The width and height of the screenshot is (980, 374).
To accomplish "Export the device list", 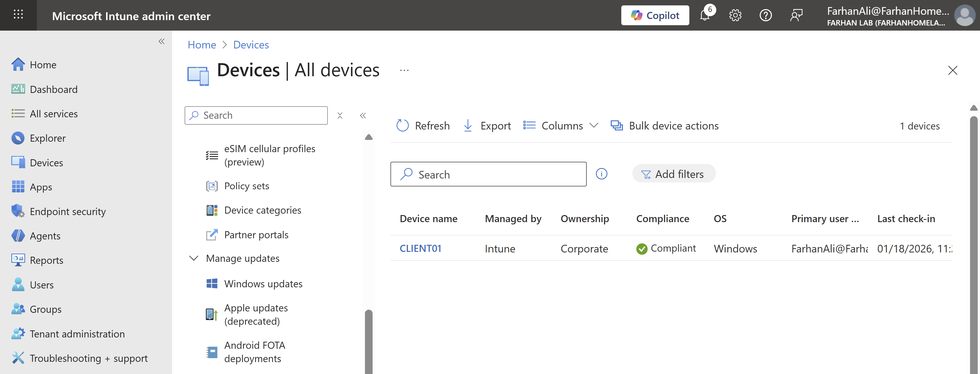I will point(487,126).
